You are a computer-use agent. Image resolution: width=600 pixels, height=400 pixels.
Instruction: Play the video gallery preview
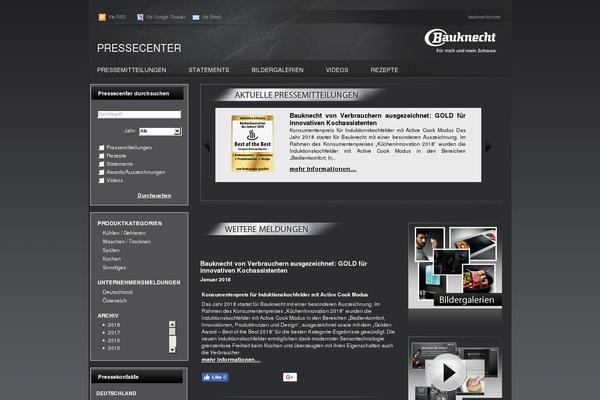(448, 372)
